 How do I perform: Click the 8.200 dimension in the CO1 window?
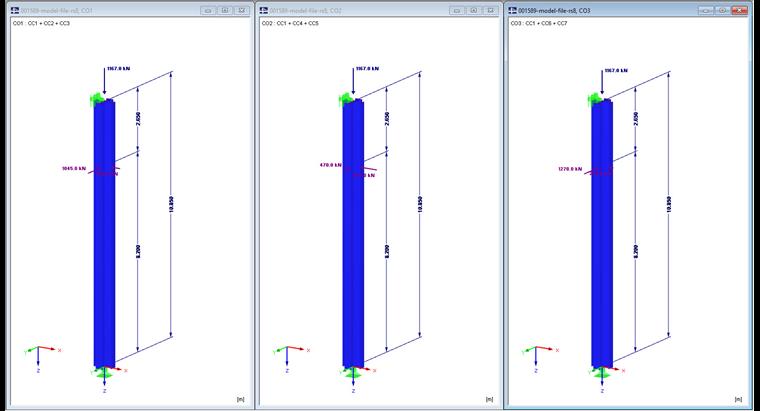(x=138, y=251)
